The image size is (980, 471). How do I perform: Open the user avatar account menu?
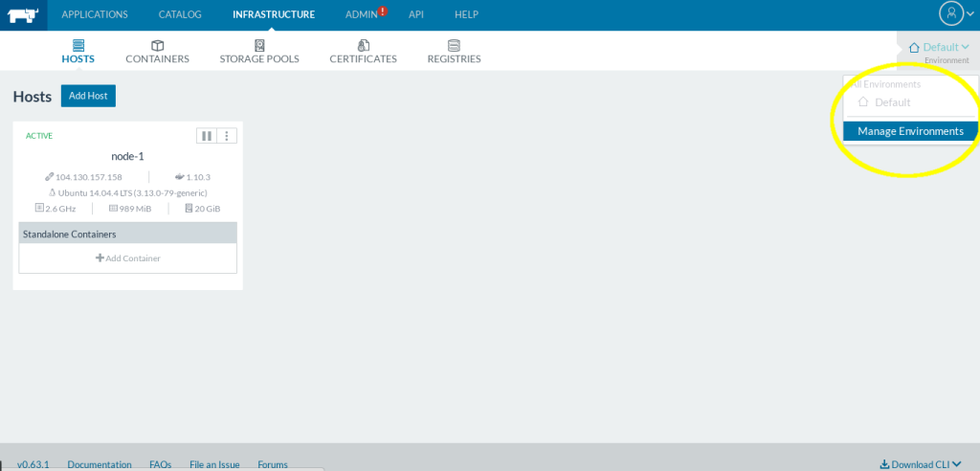pos(950,13)
